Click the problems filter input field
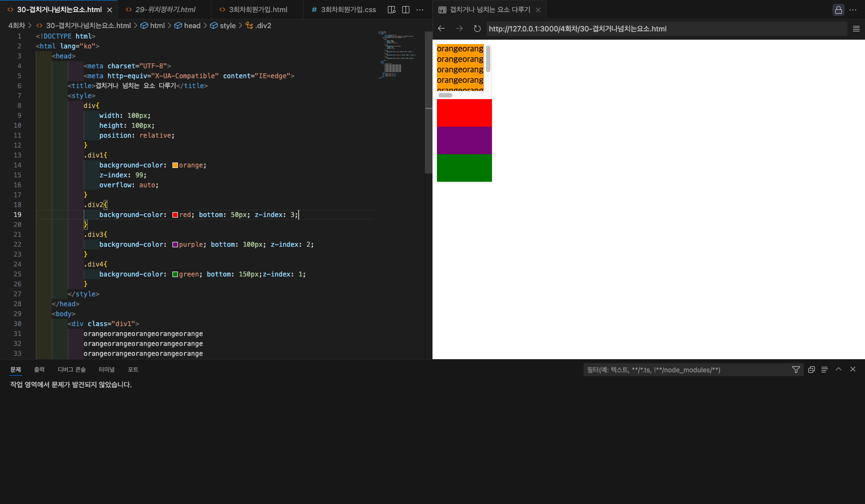The image size is (865, 504). click(687, 370)
